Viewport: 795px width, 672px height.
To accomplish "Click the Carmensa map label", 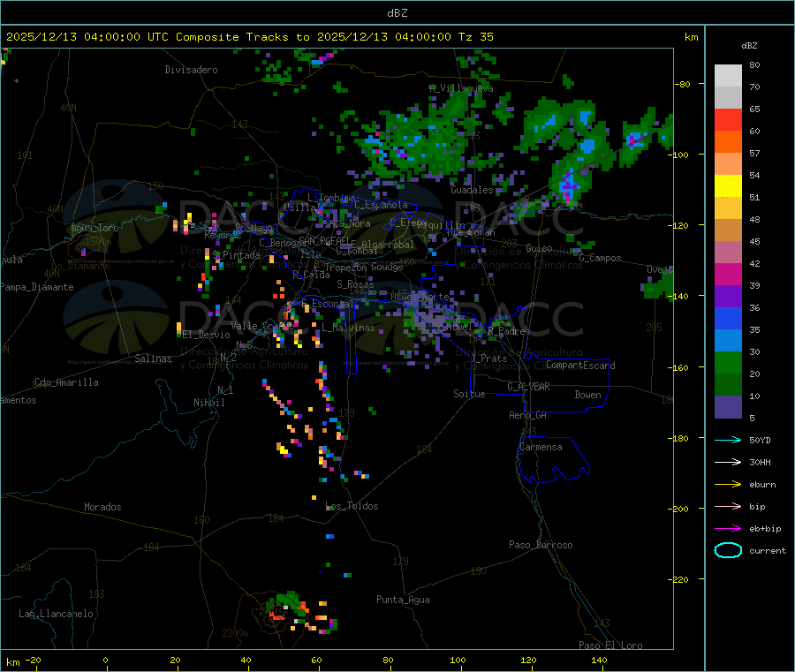I will pos(541,447).
